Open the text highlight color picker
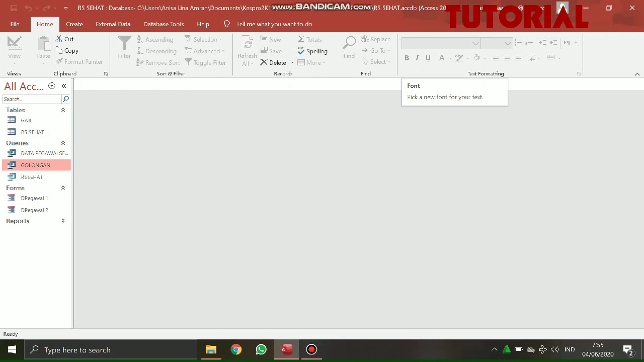 pyautogui.click(x=459, y=58)
